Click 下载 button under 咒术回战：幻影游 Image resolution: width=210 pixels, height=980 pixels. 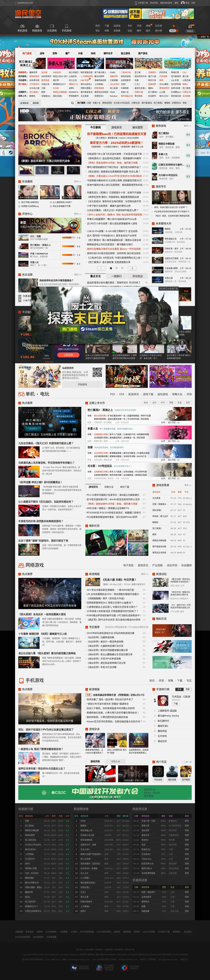click(175, 704)
